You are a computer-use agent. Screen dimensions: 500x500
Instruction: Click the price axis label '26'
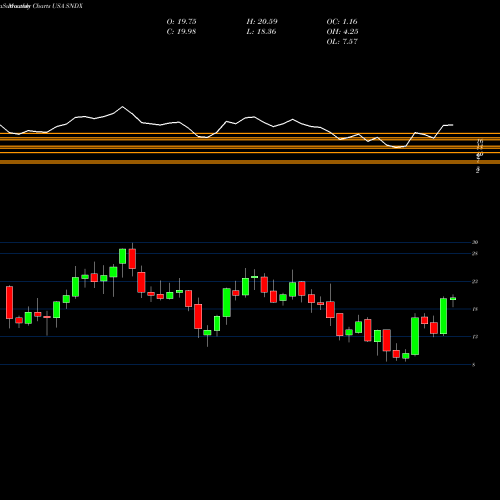pyautogui.click(x=475, y=254)
